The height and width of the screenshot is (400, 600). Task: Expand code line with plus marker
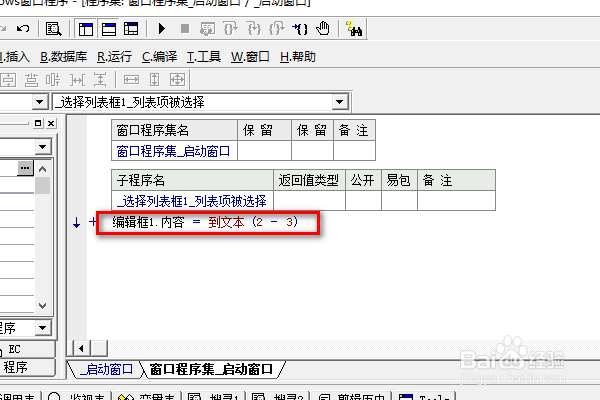pyautogui.click(x=92, y=222)
